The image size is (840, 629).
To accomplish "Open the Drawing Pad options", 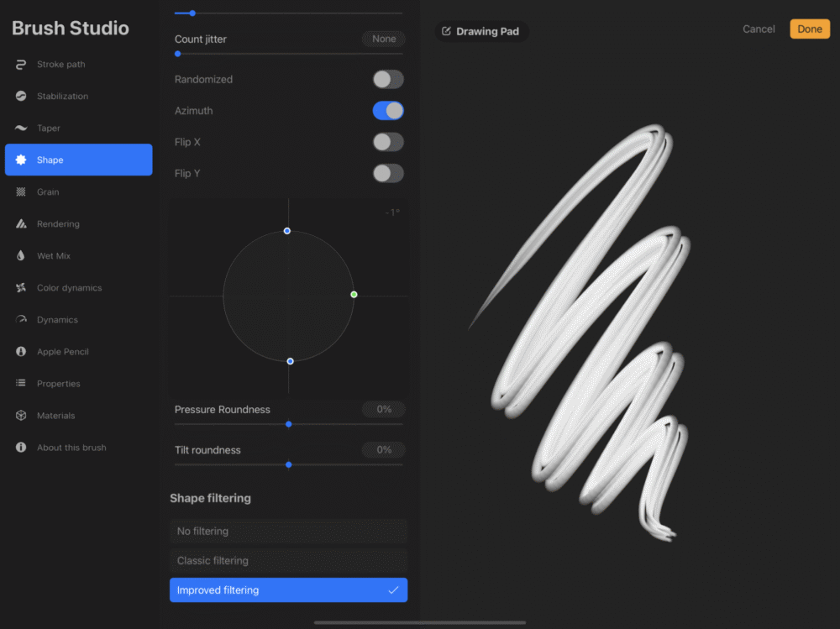I will [x=481, y=30].
